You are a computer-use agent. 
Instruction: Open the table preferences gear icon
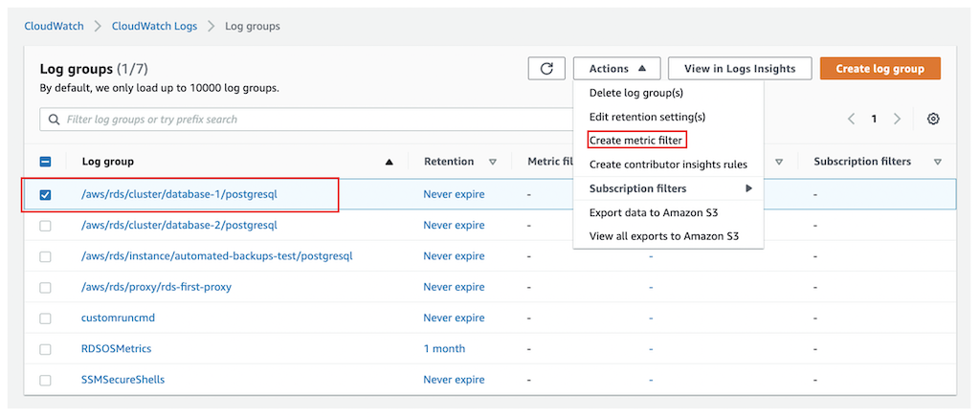click(x=933, y=119)
